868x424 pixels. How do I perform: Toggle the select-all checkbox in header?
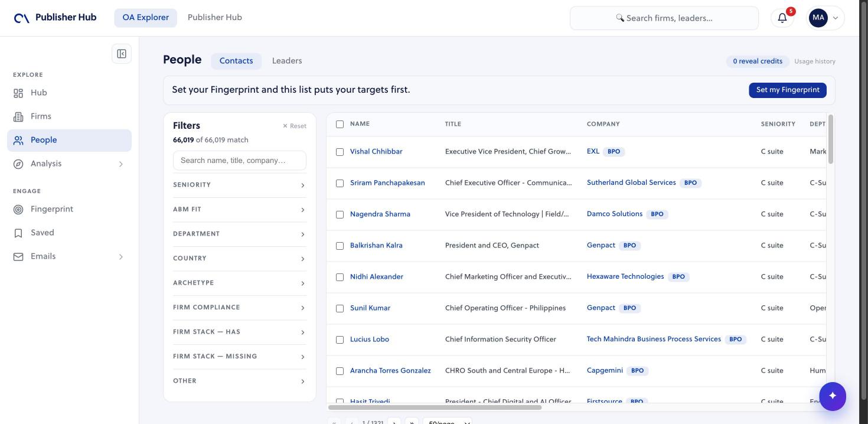tap(340, 124)
